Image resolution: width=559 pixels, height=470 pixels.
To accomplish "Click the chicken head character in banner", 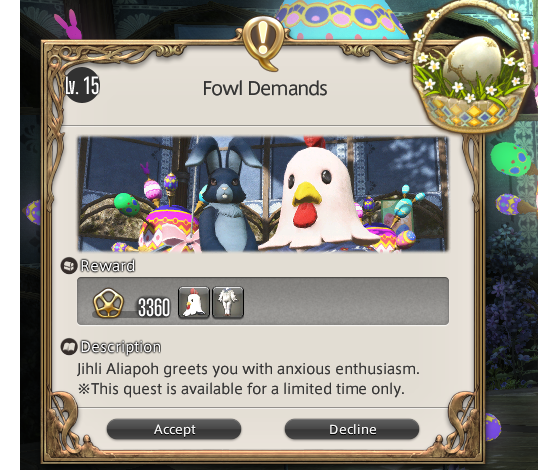I will click(319, 196).
